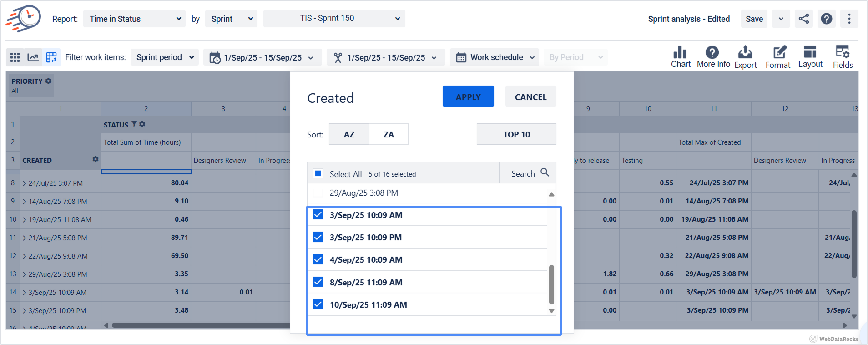The height and width of the screenshot is (345, 868).
Task: Select the pivot table view icon
Action: (x=51, y=57)
